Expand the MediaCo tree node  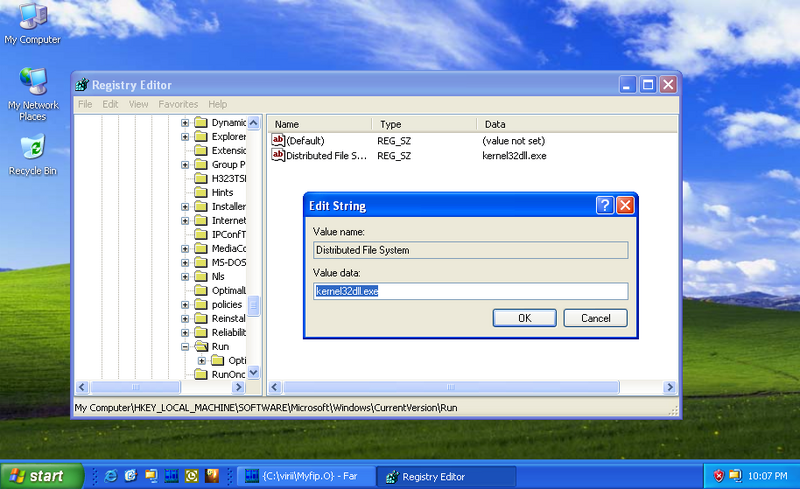[x=185, y=249]
